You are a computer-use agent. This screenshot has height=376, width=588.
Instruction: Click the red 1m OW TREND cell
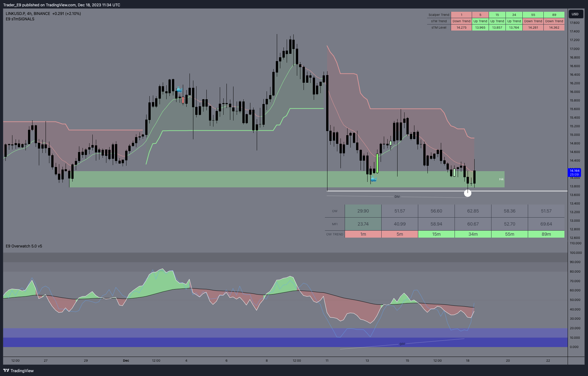pyautogui.click(x=363, y=234)
